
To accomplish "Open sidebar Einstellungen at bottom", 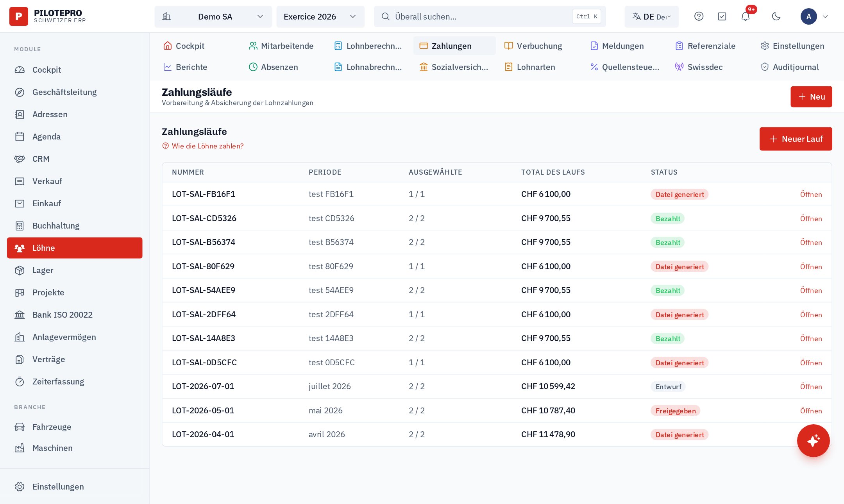I will click(x=75, y=486).
